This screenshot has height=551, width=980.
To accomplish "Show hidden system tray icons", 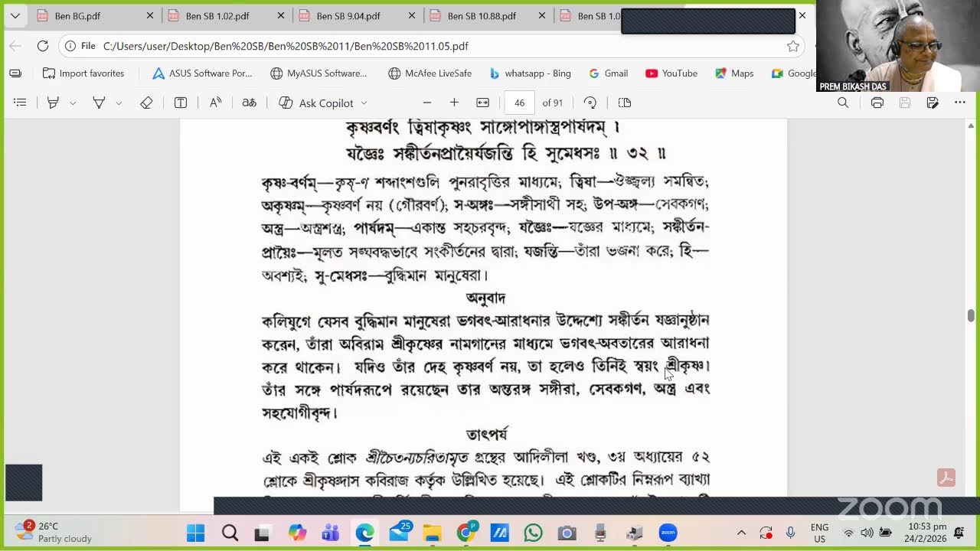I will point(741,533).
